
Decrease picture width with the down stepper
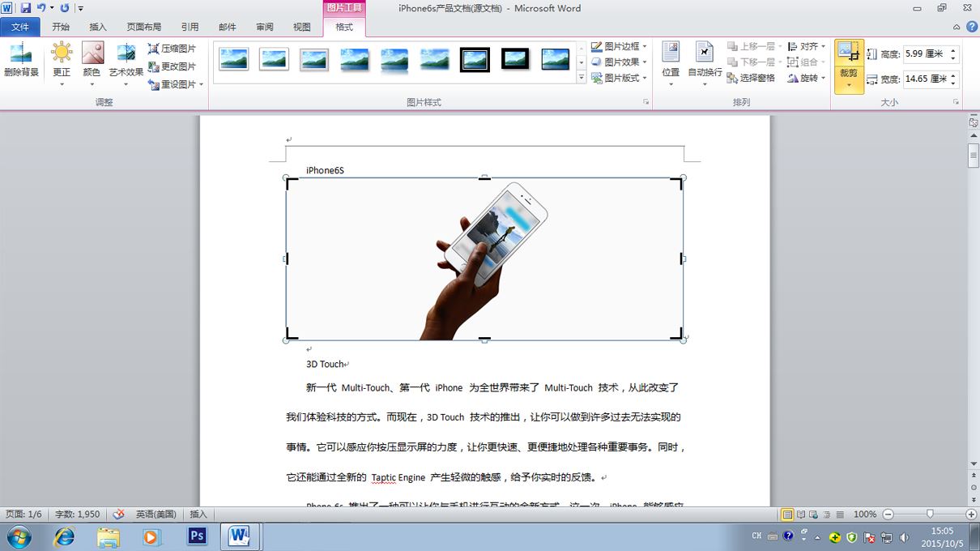(x=953, y=83)
